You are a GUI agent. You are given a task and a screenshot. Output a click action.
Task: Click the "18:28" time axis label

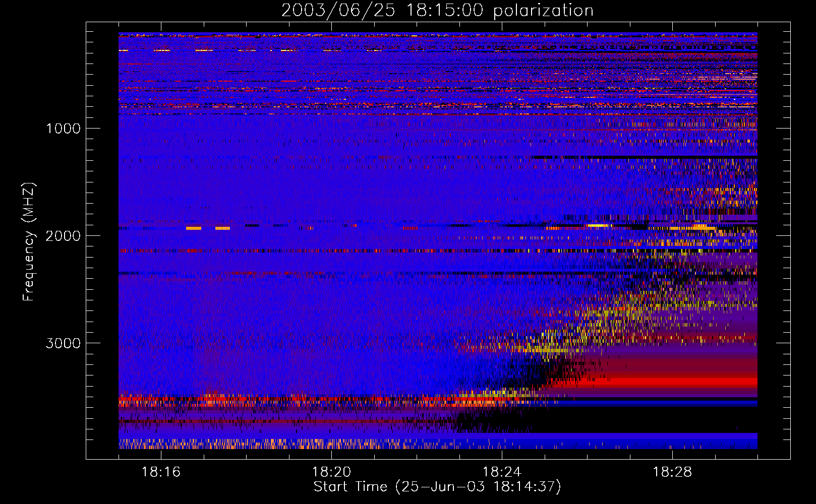672,472
